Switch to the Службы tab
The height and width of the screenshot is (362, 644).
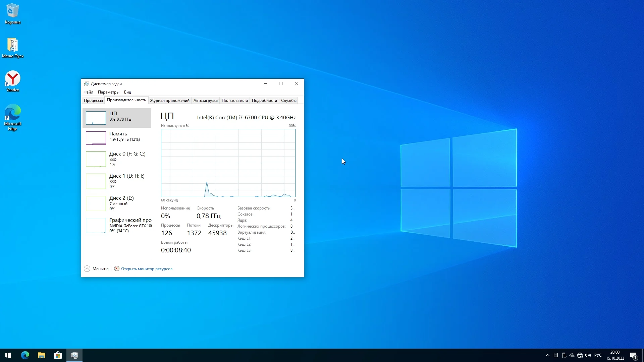(x=288, y=101)
